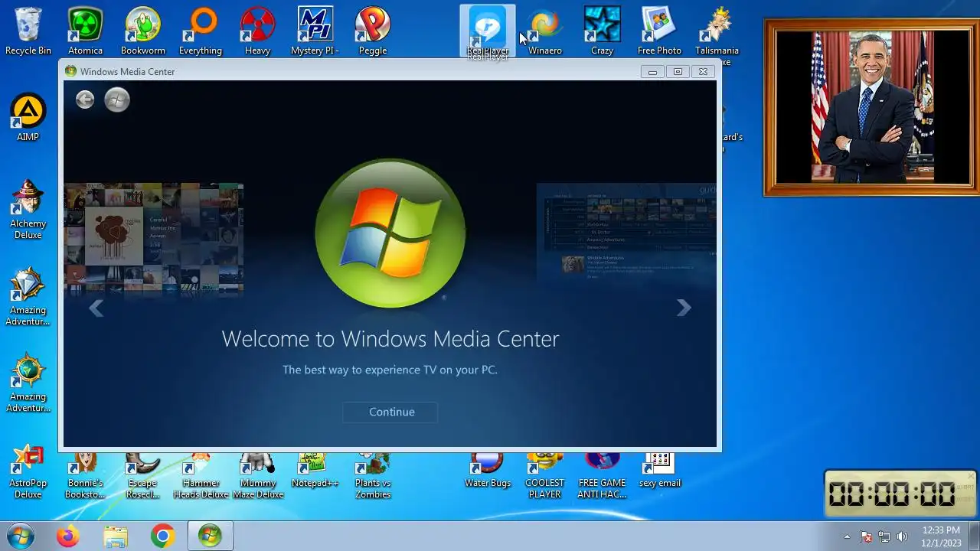Viewport: 980px width, 551px height.
Task: Select AstroPop Deluxe desktop shortcut
Action: pyautogui.click(x=28, y=471)
